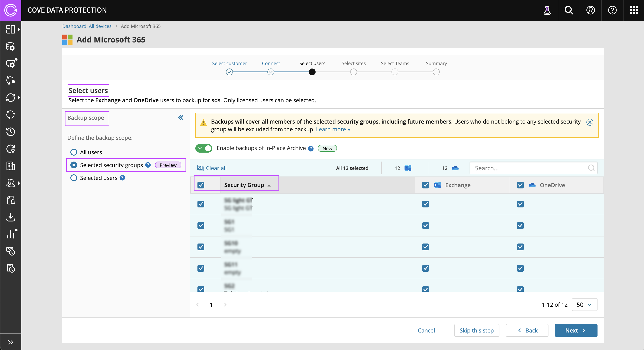The width and height of the screenshot is (644, 350).
Task: Uncheck the Exchange column header checkbox
Action: coord(425,185)
